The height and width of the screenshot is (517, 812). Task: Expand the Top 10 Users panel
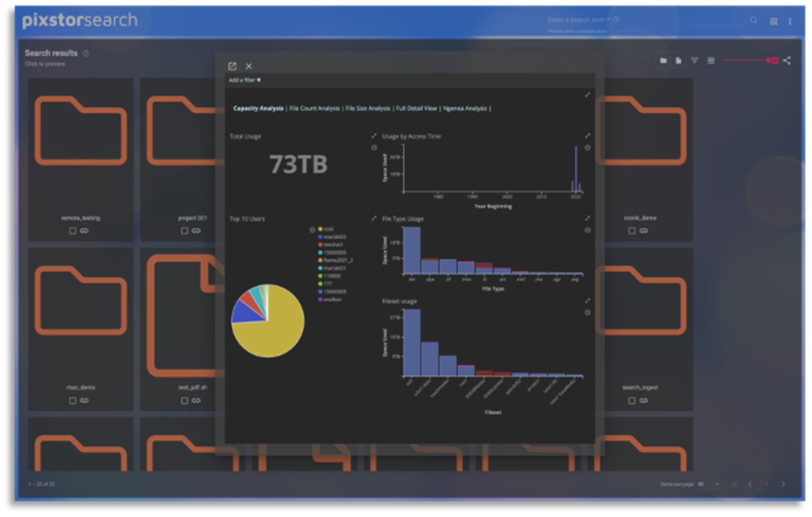(x=374, y=218)
